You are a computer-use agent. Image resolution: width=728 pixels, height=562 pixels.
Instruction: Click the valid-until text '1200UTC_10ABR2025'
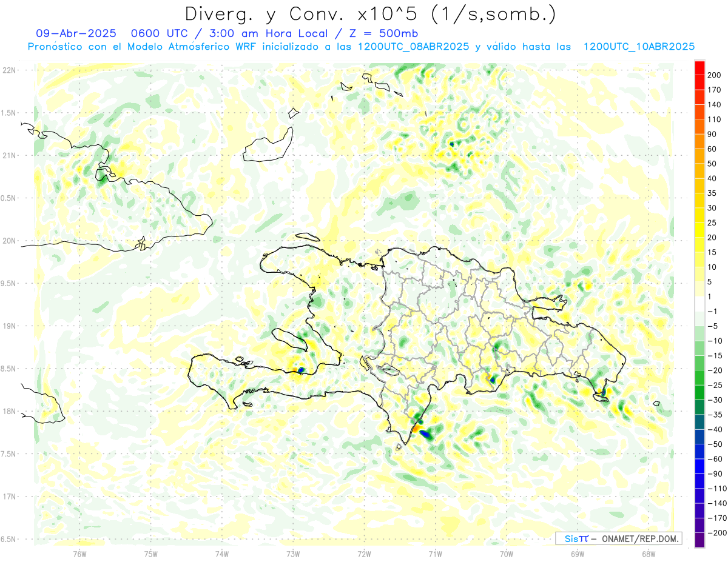point(639,47)
